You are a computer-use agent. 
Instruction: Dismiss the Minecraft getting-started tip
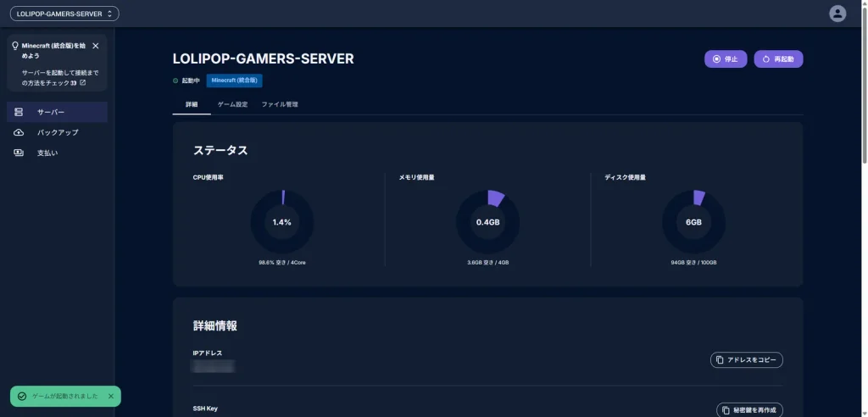click(95, 46)
